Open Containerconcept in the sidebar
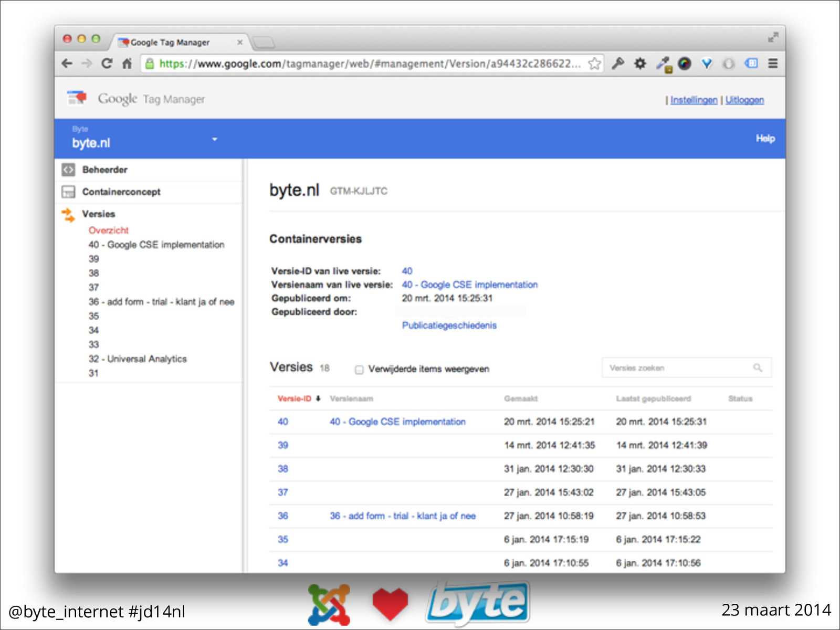The image size is (840, 630). pos(121,192)
